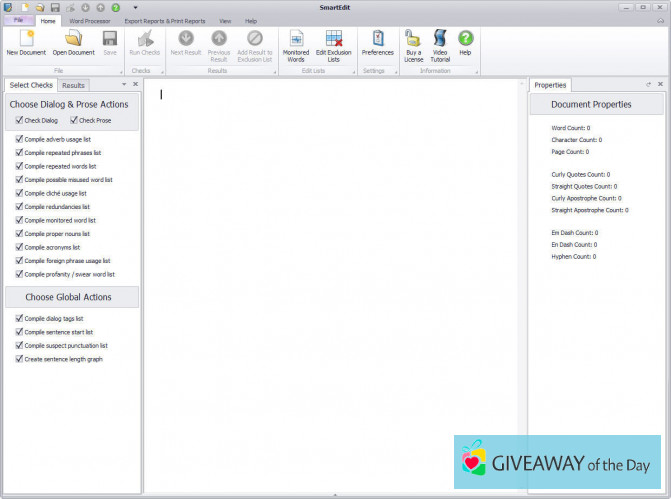Click the green Help icon

(465, 39)
